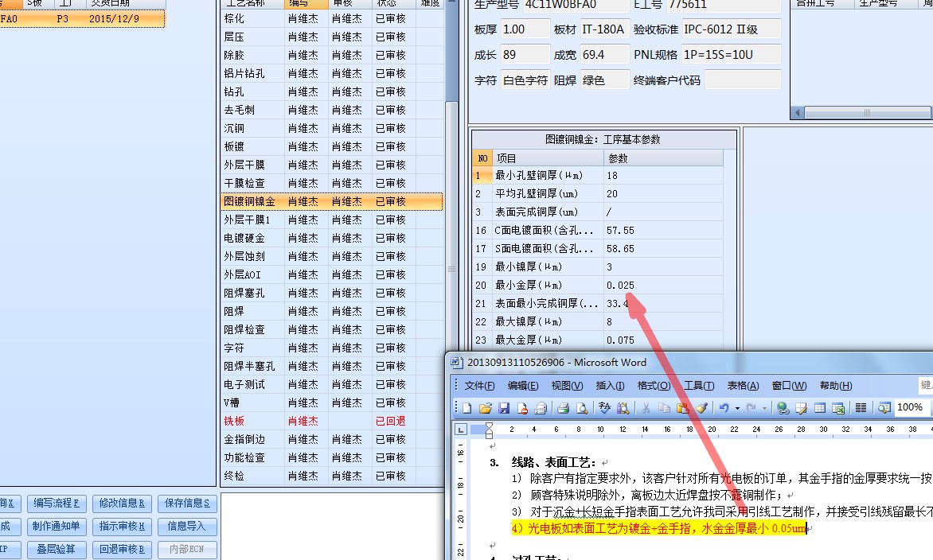Click the Tables and Borders icon
Image resolution: width=933 pixels, height=560 pixels.
click(x=802, y=408)
